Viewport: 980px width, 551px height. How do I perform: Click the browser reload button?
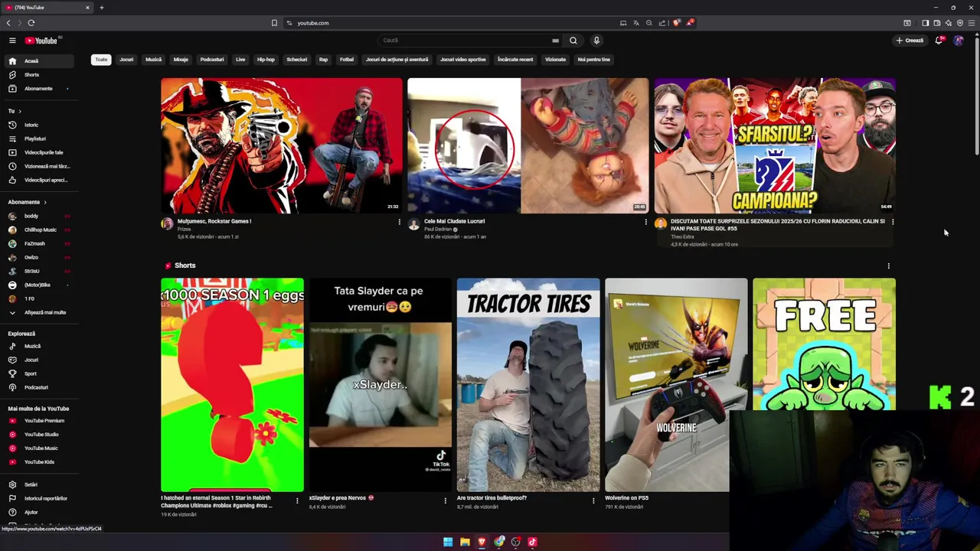click(31, 23)
